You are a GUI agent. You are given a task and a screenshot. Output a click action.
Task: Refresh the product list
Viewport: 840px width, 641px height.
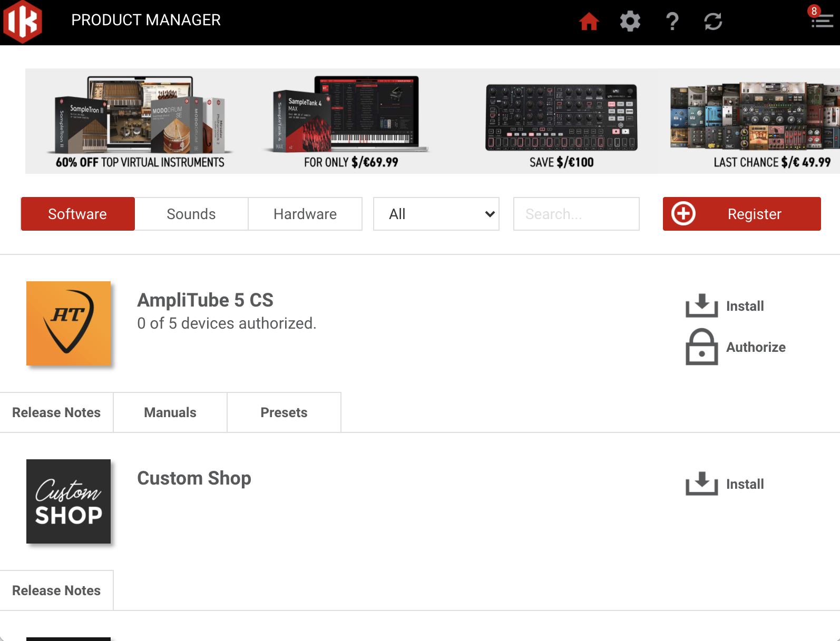point(713,22)
